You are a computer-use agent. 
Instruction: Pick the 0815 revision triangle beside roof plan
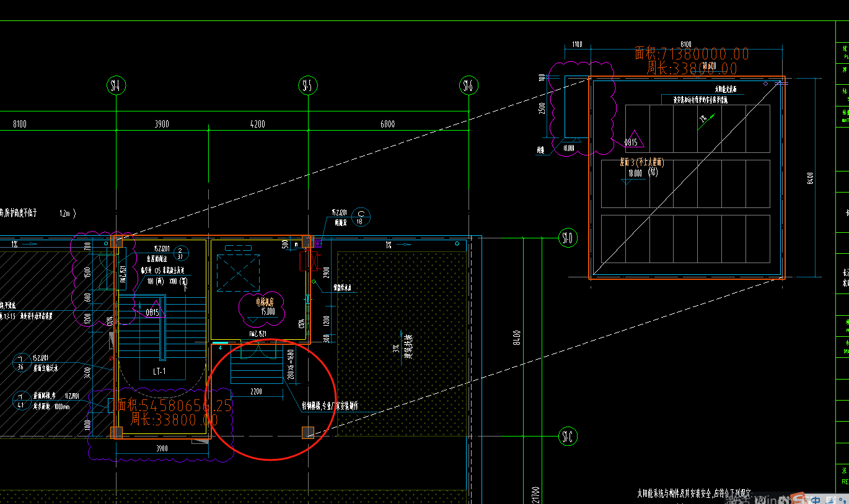633,139
